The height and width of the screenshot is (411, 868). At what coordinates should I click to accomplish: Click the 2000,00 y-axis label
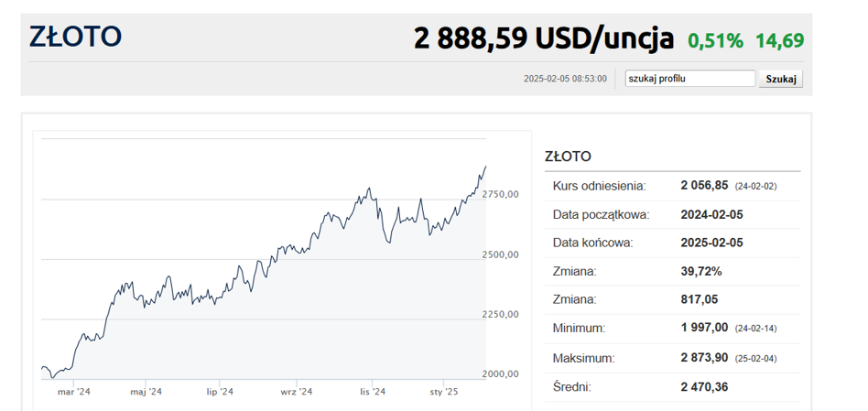pyautogui.click(x=501, y=373)
